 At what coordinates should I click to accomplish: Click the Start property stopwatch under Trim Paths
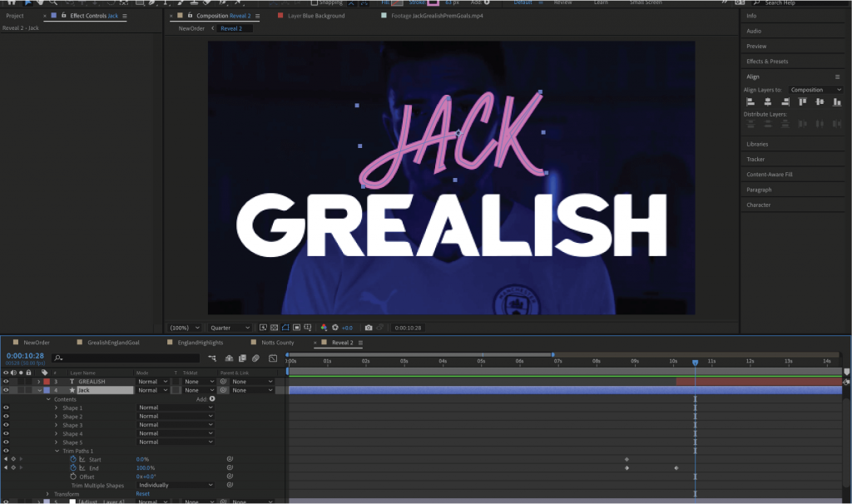73,460
